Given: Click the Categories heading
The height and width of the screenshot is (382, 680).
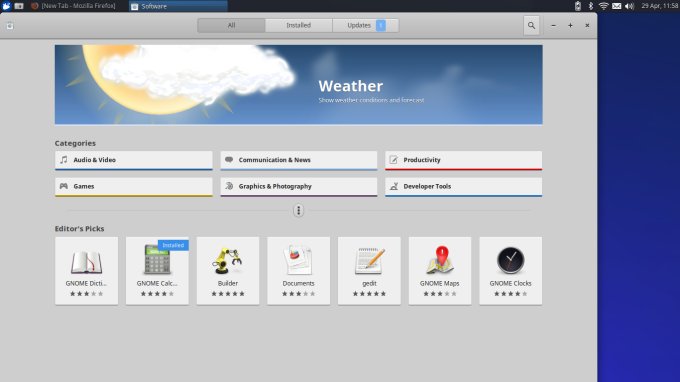Looking at the screenshot, I should pyautogui.click(x=75, y=143).
